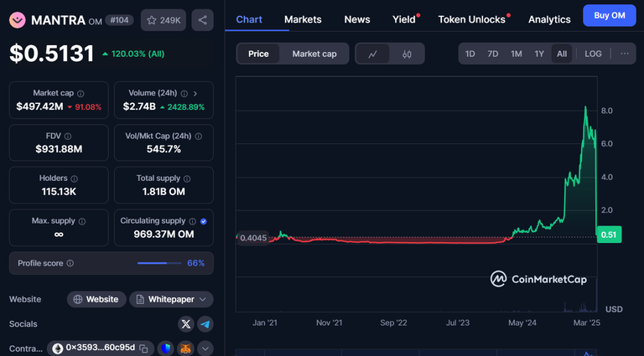
Task: Click the verified circulating supply badge
Action: pyautogui.click(x=203, y=221)
